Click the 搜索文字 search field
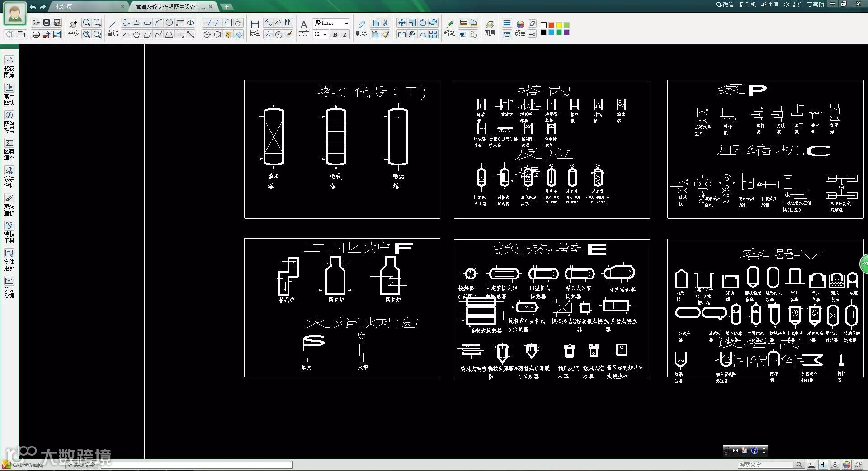The image size is (868, 471). point(765,465)
